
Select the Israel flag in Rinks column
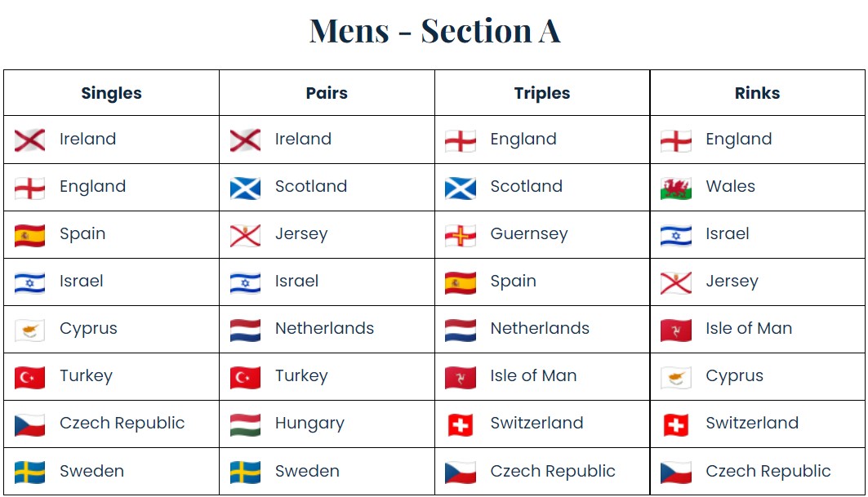point(676,235)
